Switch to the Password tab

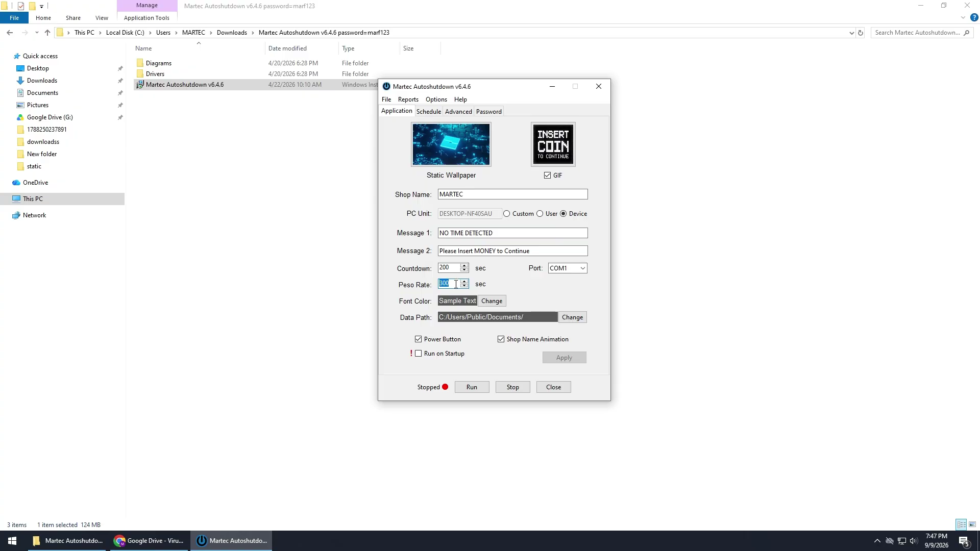tap(488, 112)
